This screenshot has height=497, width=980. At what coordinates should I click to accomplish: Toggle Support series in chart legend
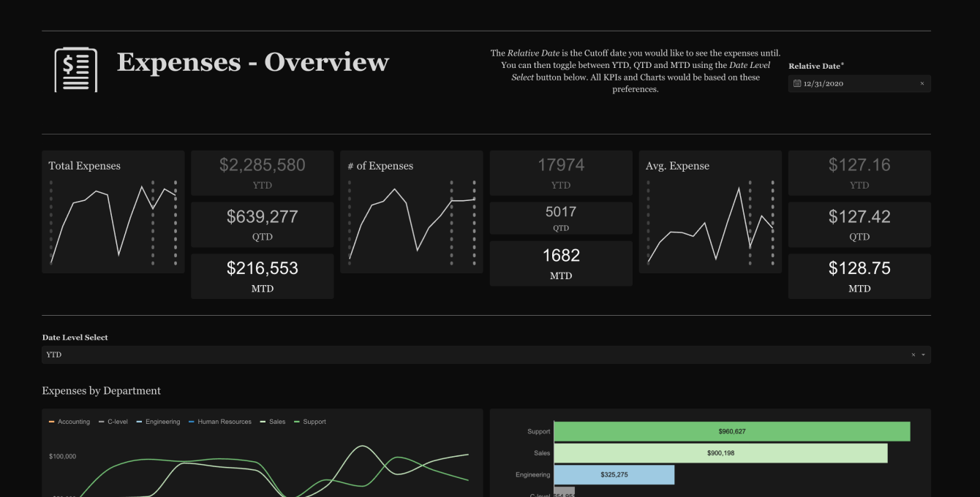(309, 422)
